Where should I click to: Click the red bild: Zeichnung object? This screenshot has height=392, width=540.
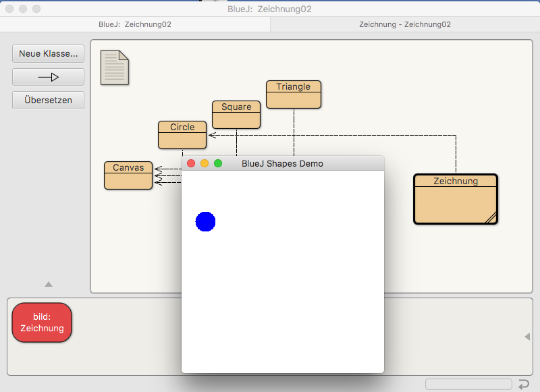click(x=42, y=323)
